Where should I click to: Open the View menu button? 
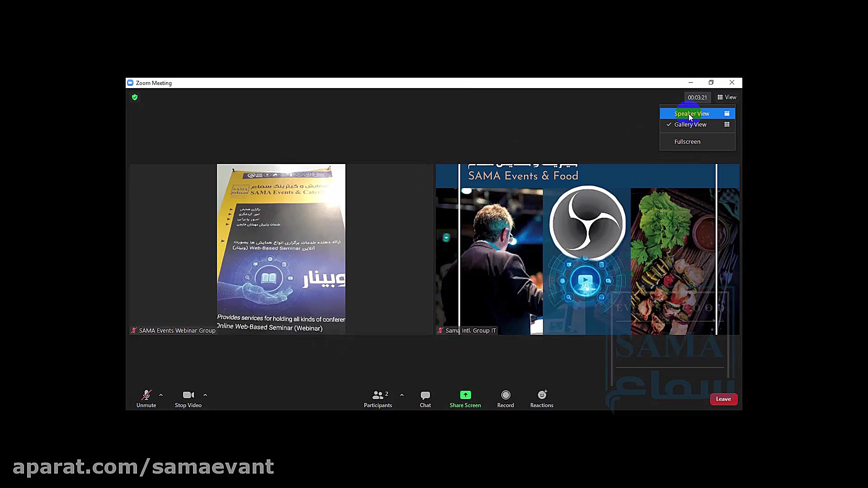click(x=726, y=97)
